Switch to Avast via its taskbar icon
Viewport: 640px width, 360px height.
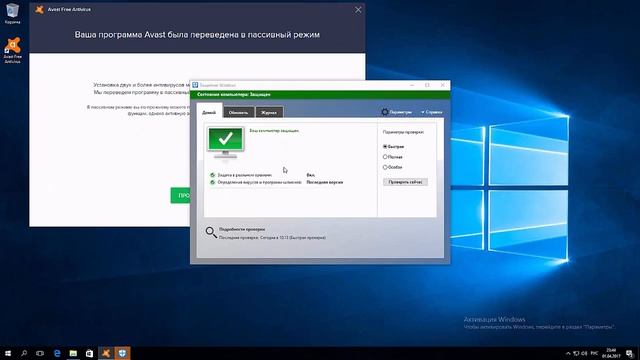(106, 353)
